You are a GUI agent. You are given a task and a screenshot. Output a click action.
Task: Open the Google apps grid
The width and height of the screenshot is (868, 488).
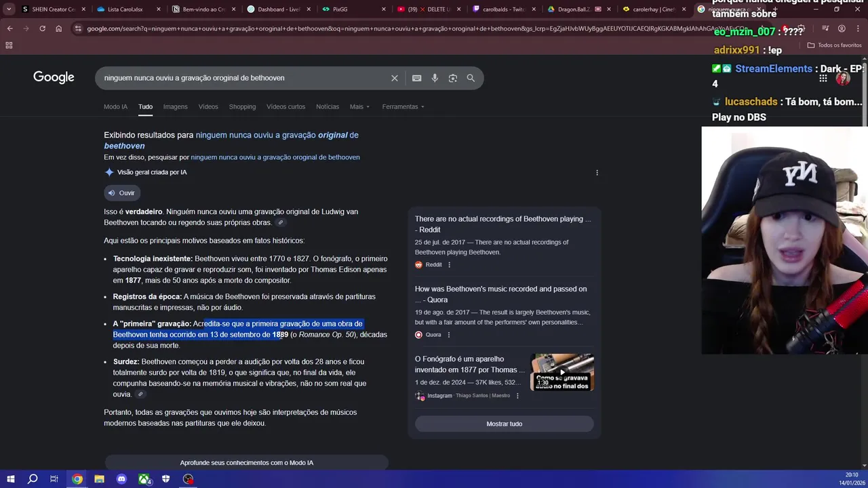point(823,78)
